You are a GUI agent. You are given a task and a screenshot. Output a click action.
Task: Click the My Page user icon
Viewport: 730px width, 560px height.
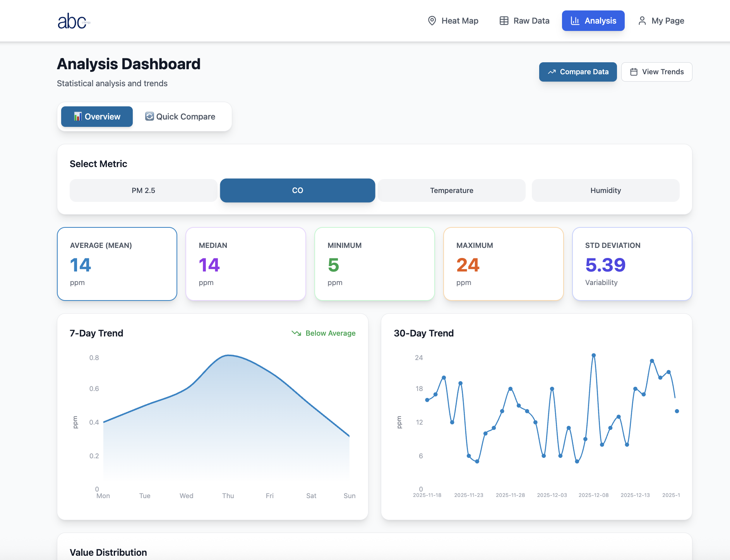pos(642,21)
